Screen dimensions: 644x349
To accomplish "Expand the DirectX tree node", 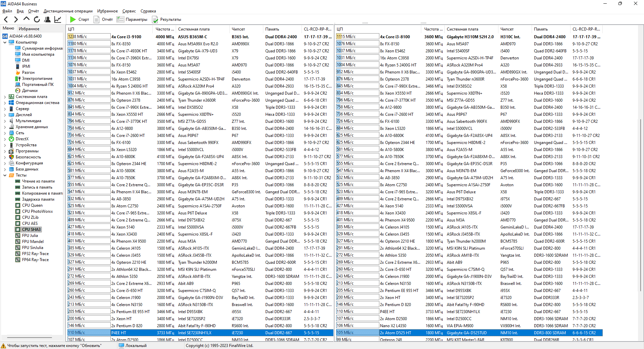I will point(5,139).
